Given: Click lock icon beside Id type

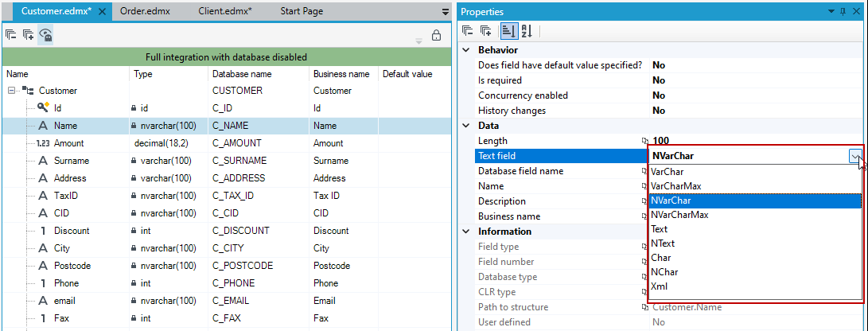Looking at the screenshot, I should [134, 108].
